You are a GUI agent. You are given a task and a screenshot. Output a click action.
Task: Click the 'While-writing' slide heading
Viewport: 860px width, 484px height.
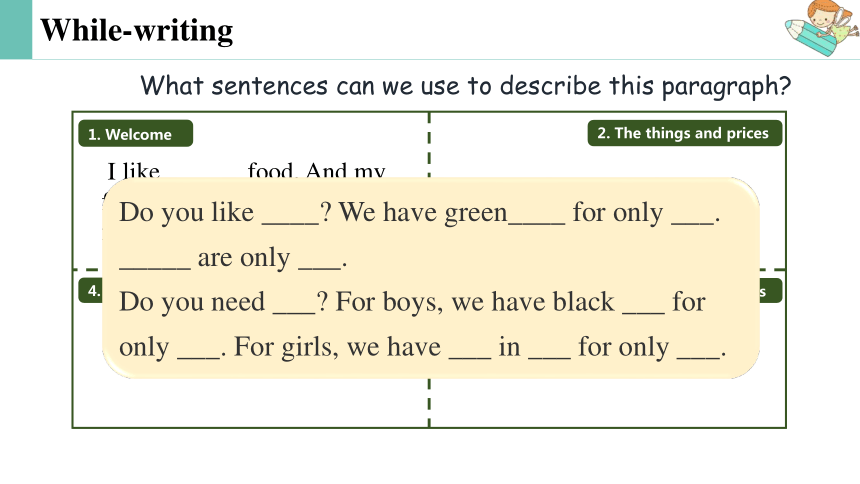[x=137, y=30]
